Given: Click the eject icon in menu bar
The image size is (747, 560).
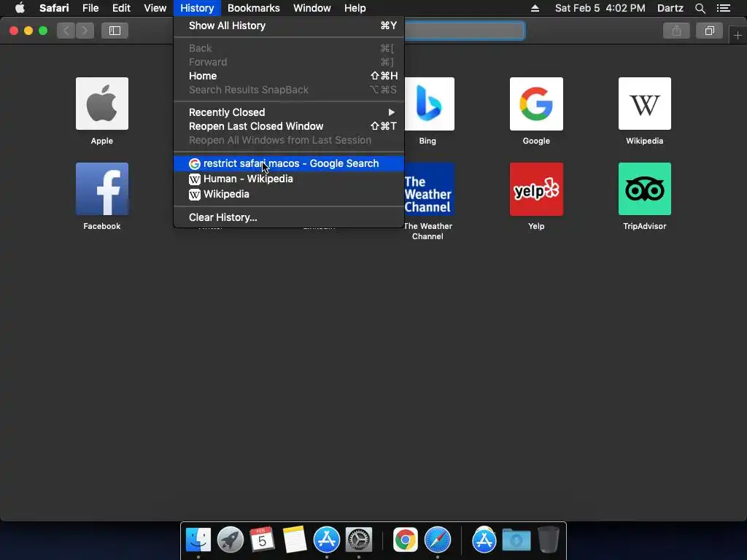Looking at the screenshot, I should tap(535, 8).
